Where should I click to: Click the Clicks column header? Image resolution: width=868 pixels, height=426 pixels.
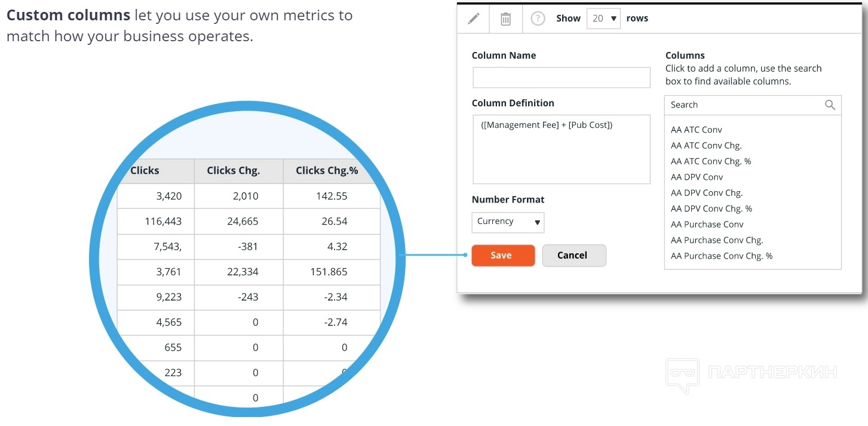(x=145, y=171)
